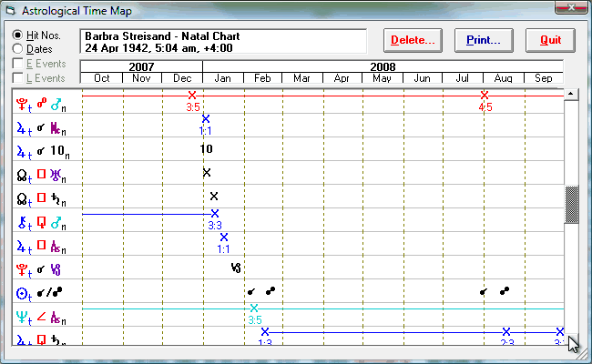Click the natal Saturn glyph in Node-Saturn row

(56, 199)
